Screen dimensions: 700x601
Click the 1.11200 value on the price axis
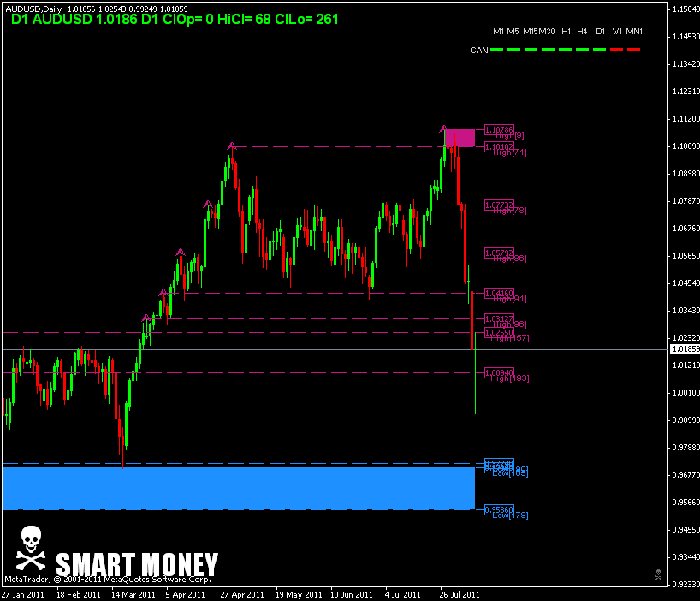pos(685,118)
